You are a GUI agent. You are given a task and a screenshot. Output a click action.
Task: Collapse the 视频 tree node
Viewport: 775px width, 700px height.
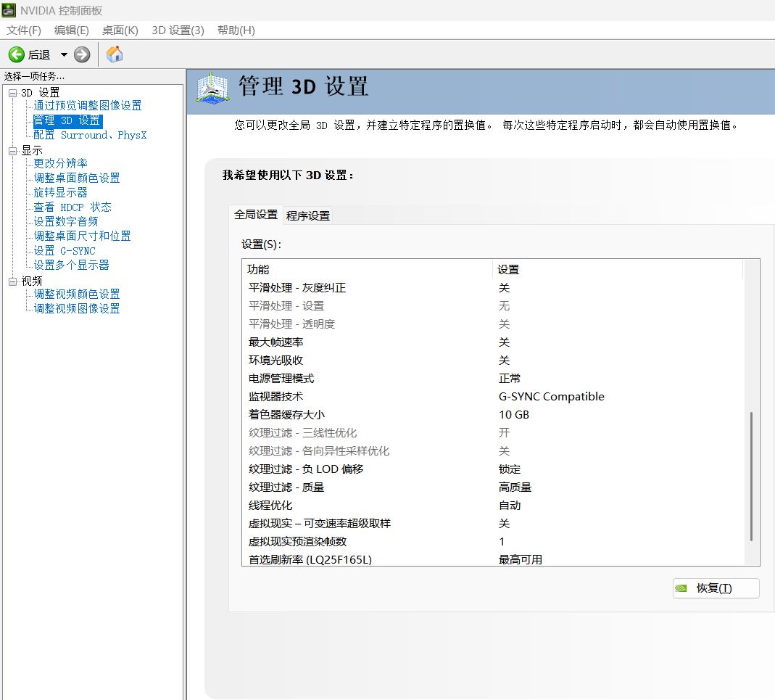click(x=13, y=281)
